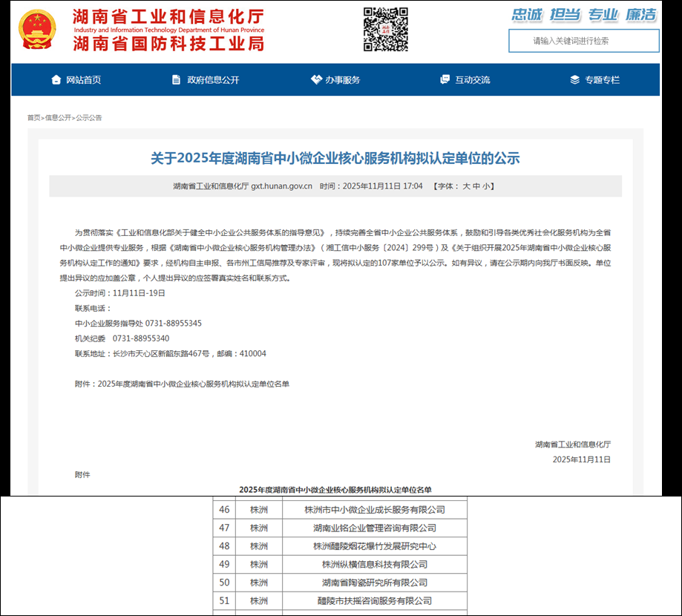Go to 首页 in the breadcrumb
Viewport: 682px width, 616px height.
click(34, 118)
